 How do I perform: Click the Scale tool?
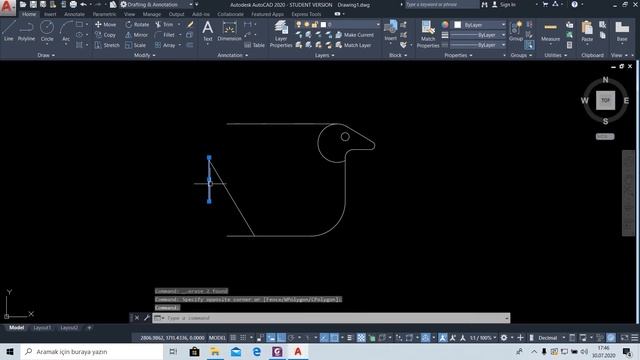point(136,45)
